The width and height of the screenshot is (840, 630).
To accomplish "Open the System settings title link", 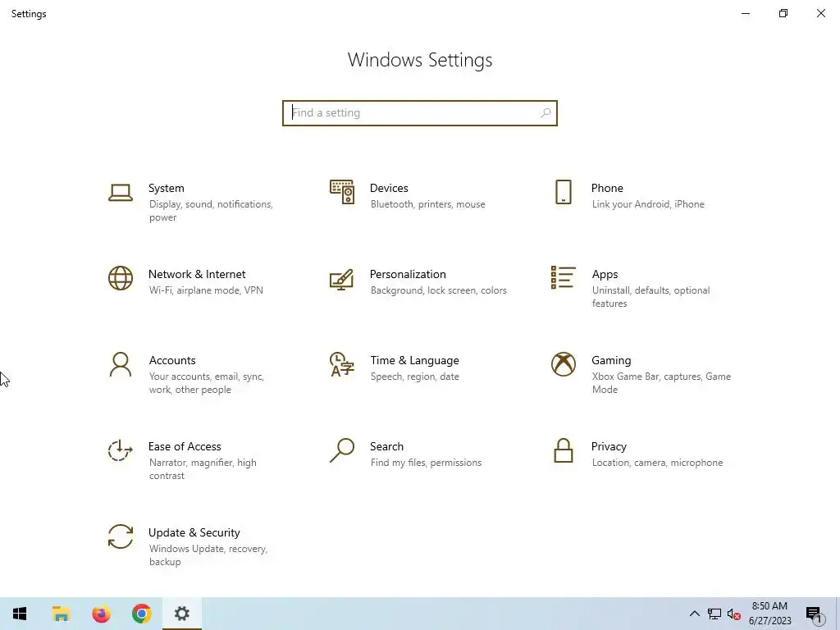I will pyautogui.click(x=166, y=188).
